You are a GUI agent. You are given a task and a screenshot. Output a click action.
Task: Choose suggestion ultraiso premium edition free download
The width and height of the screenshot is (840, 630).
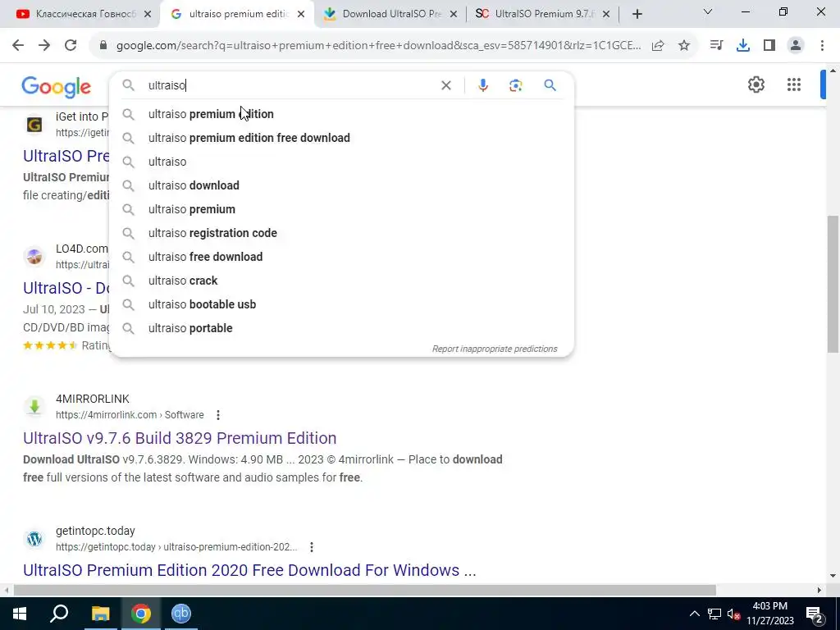click(x=341, y=138)
